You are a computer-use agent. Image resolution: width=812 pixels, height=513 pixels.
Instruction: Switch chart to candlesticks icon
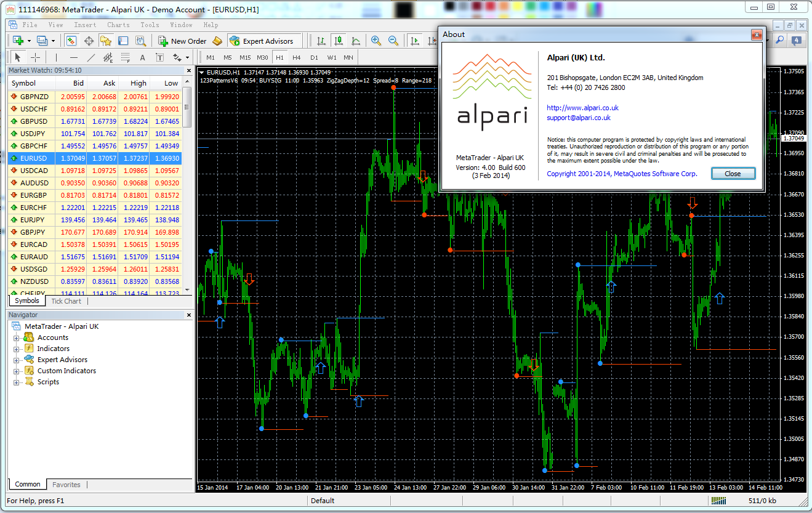click(x=339, y=41)
